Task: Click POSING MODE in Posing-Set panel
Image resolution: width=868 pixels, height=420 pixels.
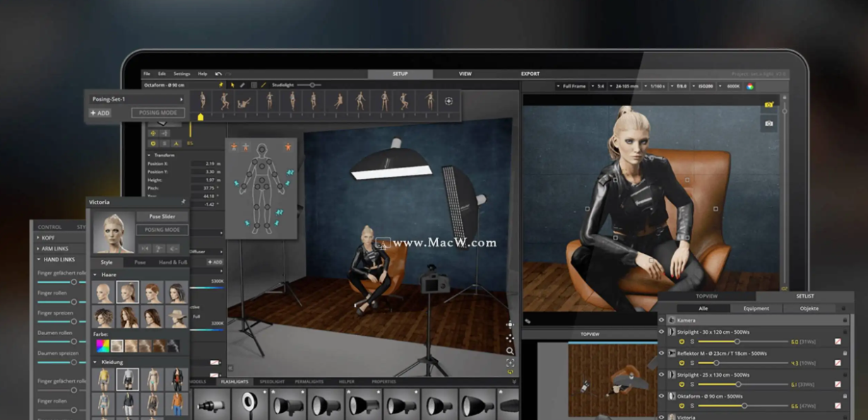Action: pos(158,113)
